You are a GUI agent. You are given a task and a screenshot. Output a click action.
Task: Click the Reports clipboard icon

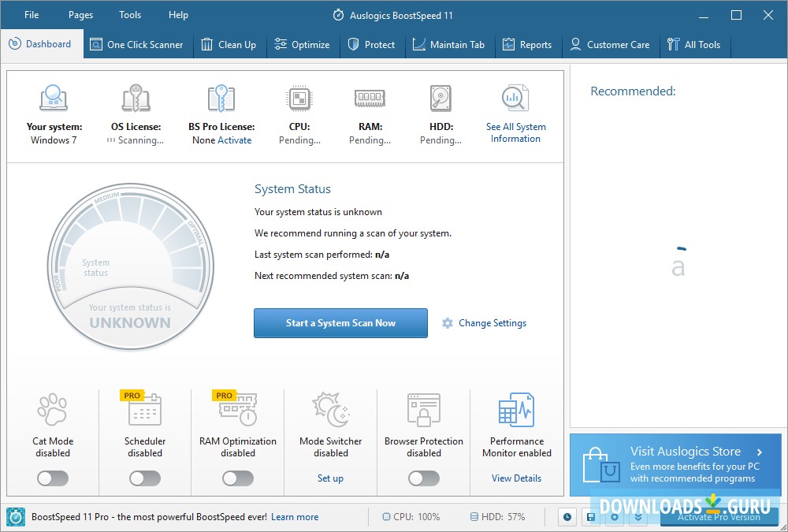tap(508, 44)
